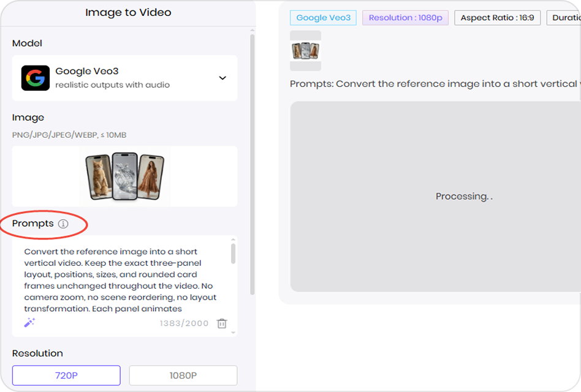This screenshot has height=392, width=581.
Task: Click the magic wand prompt enhance icon
Action: [x=29, y=322]
